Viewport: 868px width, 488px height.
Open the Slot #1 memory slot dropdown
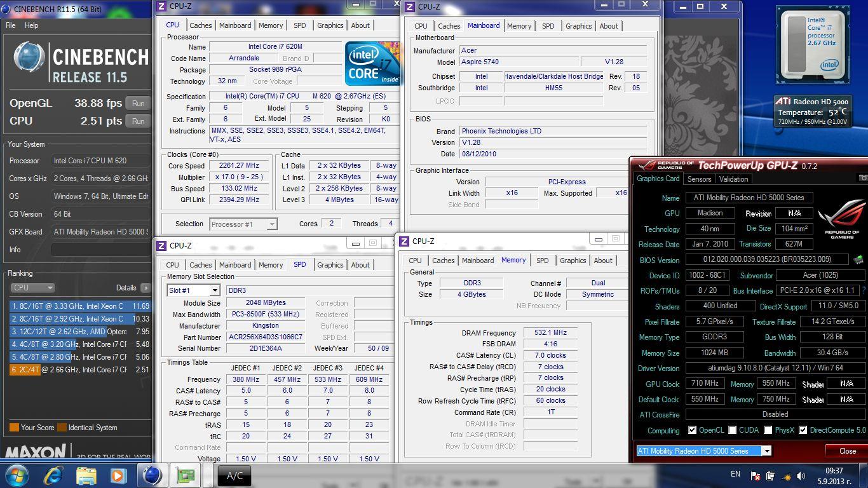click(x=193, y=290)
